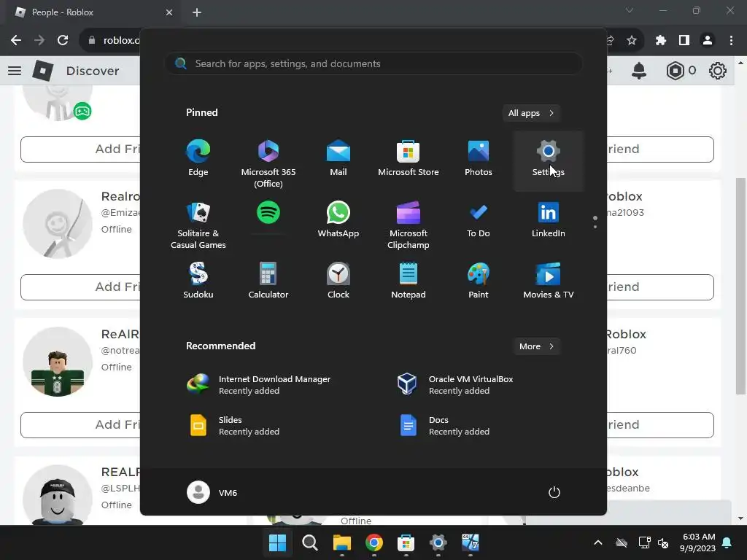
Task: Launch Microsoft Clipchamp
Action: click(x=409, y=225)
